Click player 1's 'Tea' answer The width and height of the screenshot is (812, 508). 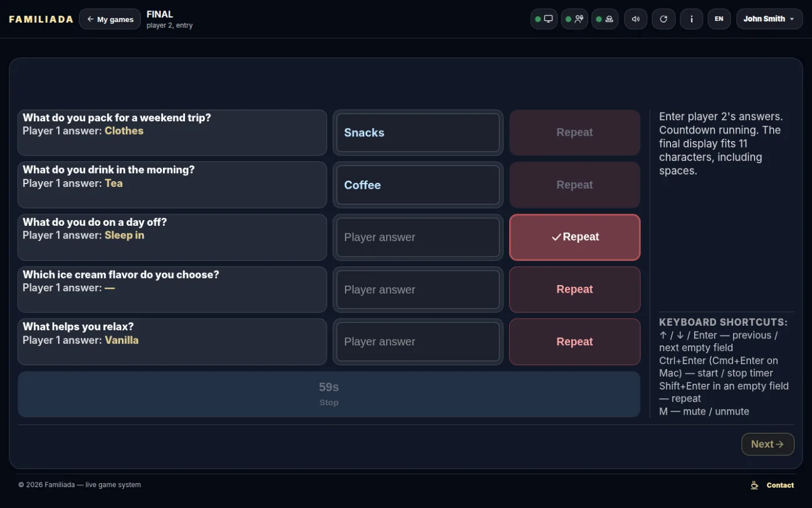(x=114, y=183)
